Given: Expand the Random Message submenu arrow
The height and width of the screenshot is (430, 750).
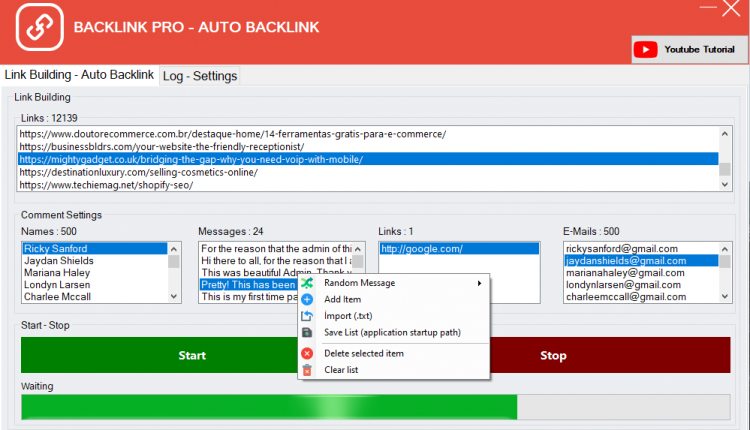Looking at the screenshot, I should [479, 283].
